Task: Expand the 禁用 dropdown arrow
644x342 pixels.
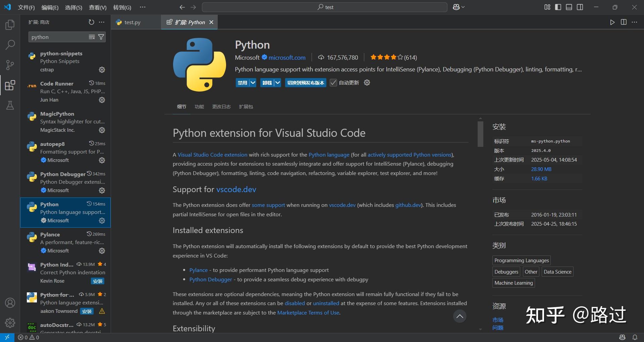Action: (253, 82)
